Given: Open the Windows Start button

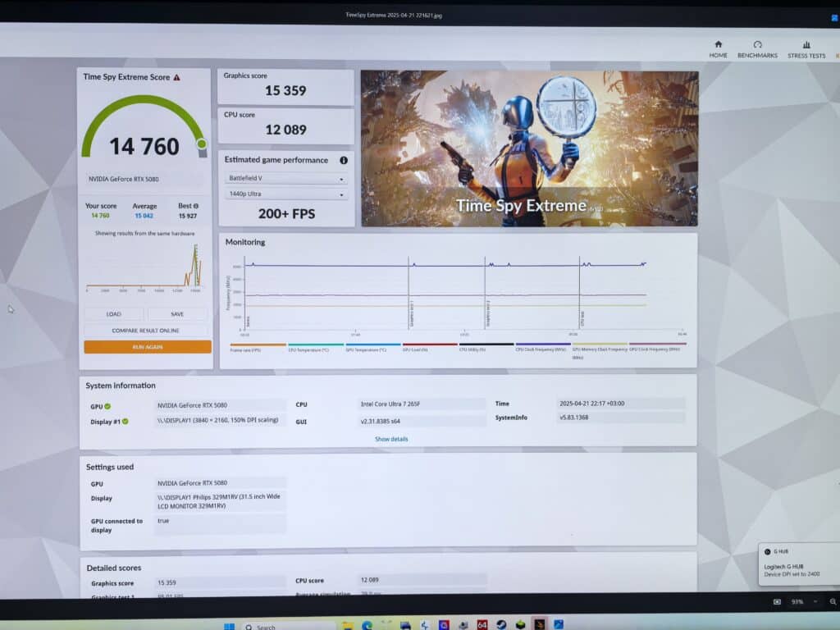Looking at the screenshot, I should (229, 626).
